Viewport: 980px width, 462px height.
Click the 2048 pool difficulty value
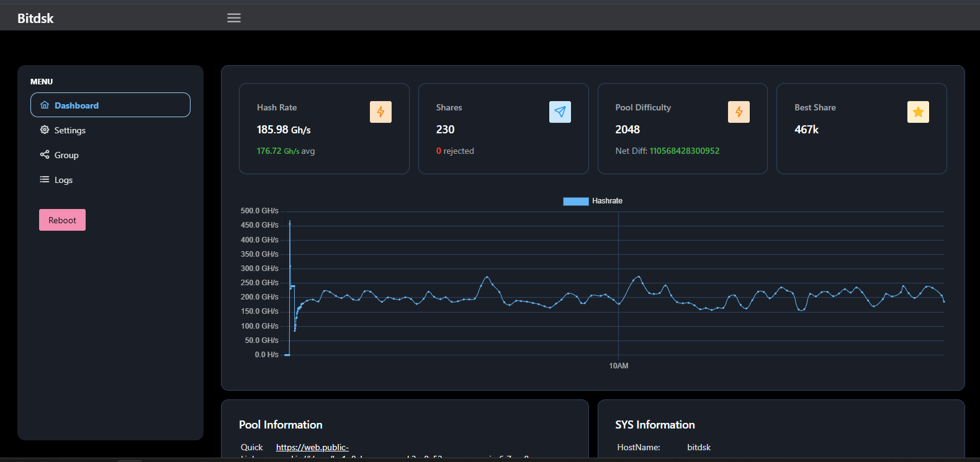627,130
